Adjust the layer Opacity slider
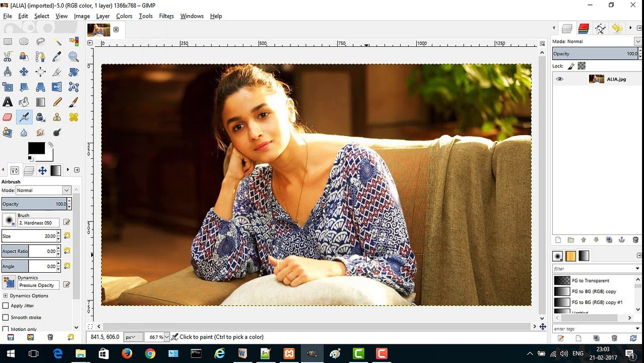Viewport: 644px width, 363px height. 596,53
